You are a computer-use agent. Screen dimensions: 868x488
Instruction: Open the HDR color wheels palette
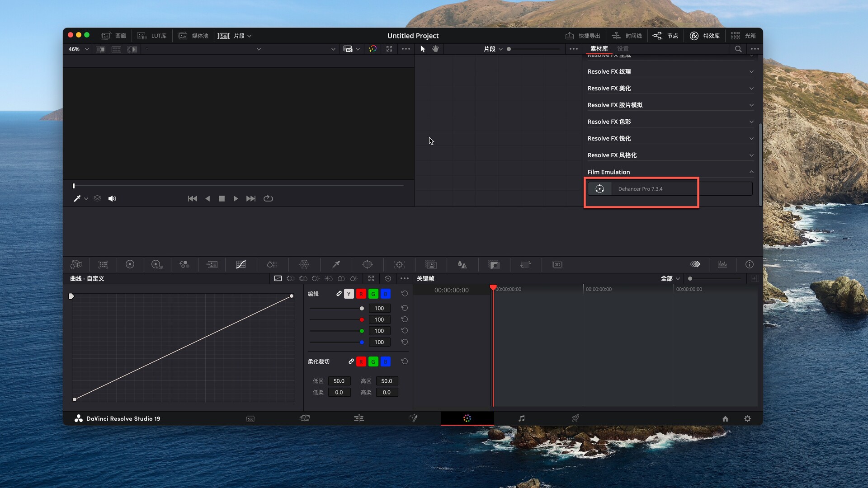(157, 265)
